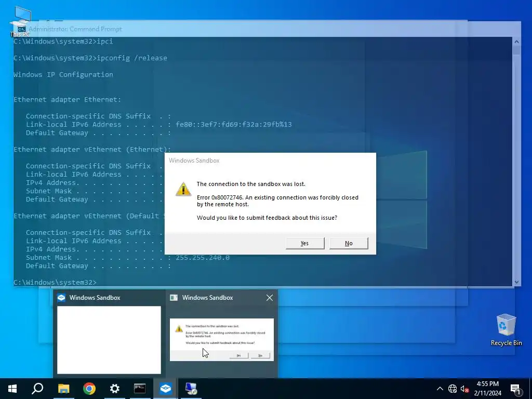Click the remote desktop taskbar icon
Screen dimensions: 532x399
coord(191,389)
